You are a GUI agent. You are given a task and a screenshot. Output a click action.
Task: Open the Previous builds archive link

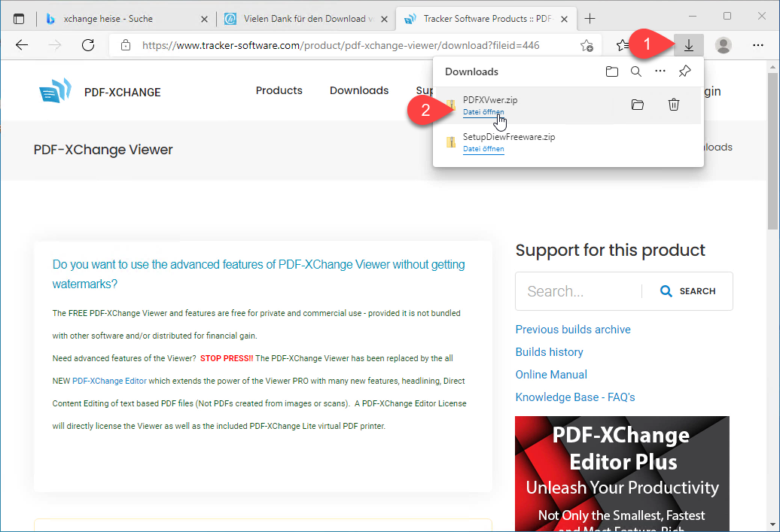click(x=573, y=330)
